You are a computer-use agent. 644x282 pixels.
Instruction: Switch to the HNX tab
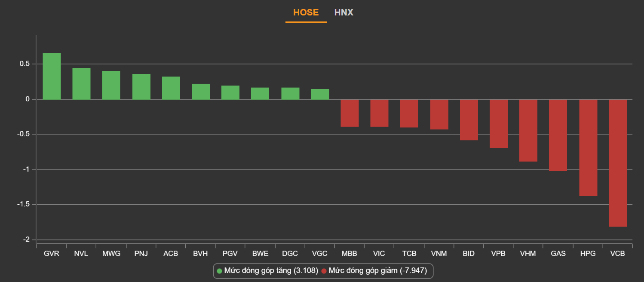click(x=343, y=12)
